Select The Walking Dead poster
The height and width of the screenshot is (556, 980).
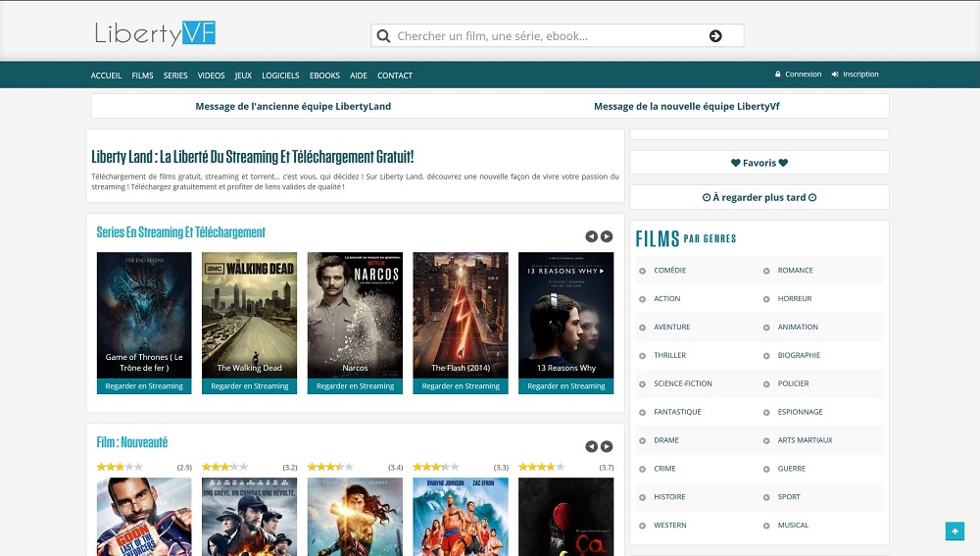point(249,315)
